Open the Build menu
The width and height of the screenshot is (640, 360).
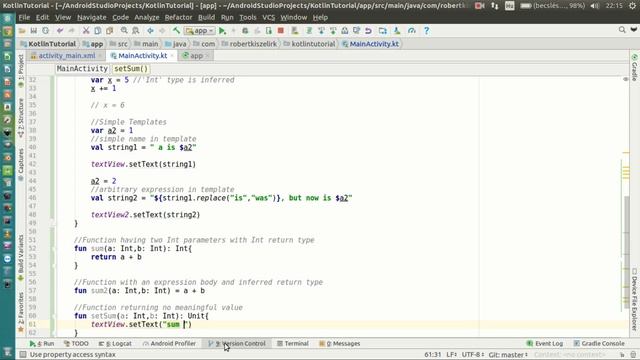(207, 18)
